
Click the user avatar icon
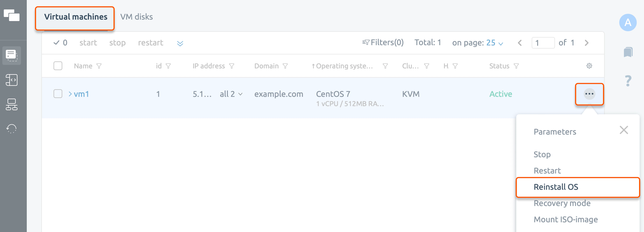tap(628, 22)
